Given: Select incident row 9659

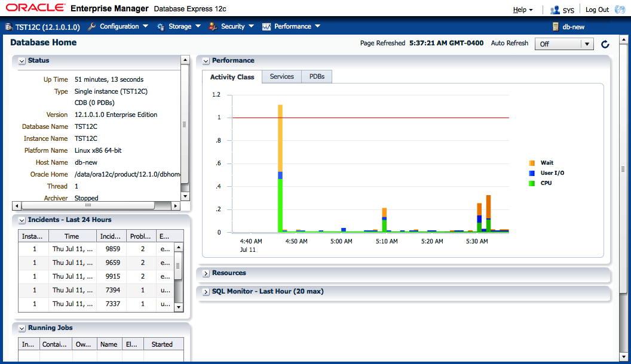Looking at the screenshot, I should (96, 263).
